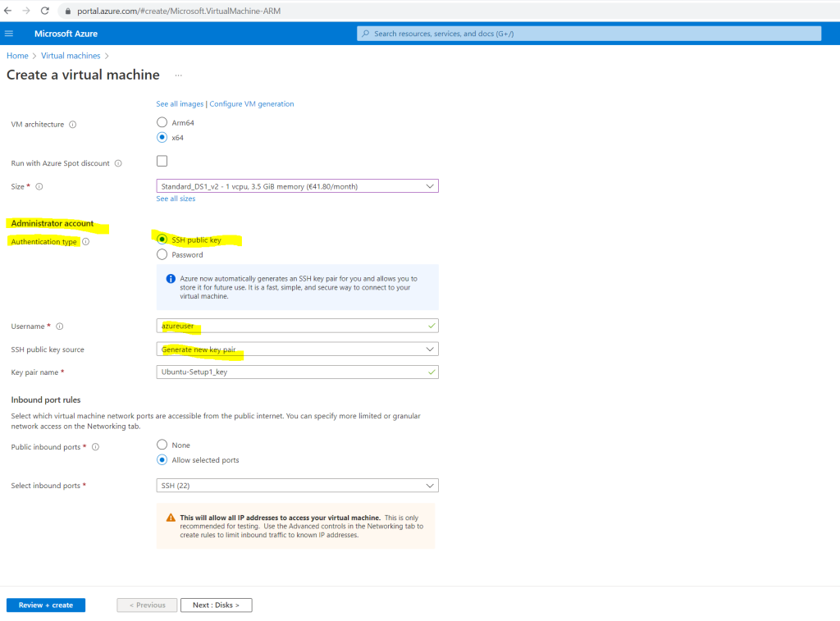Click Next : Disks button
This screenshot has width=840, height=621.
pos(217,605)
